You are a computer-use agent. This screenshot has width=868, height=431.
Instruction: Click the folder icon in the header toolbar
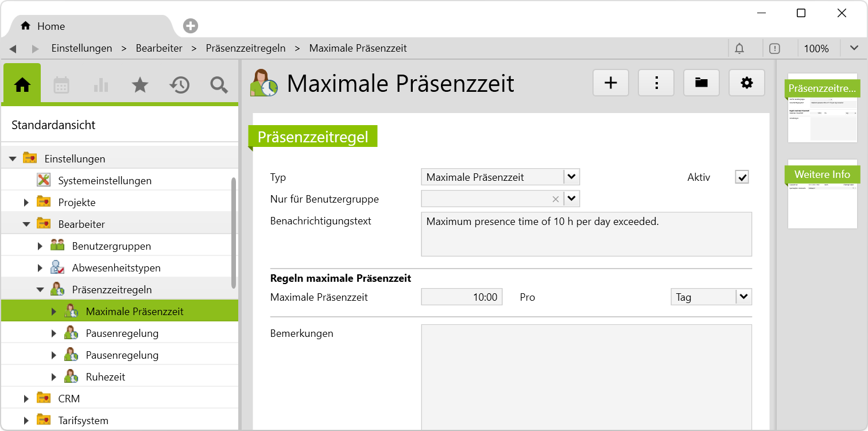point(701,83)
